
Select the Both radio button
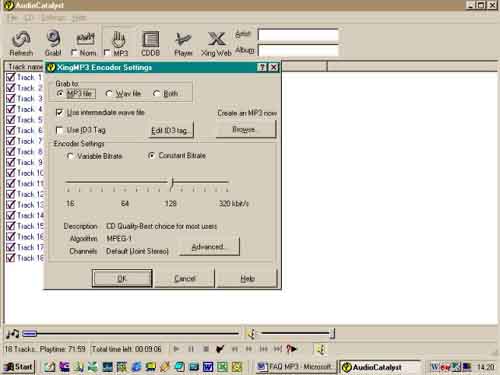[156, 93]
